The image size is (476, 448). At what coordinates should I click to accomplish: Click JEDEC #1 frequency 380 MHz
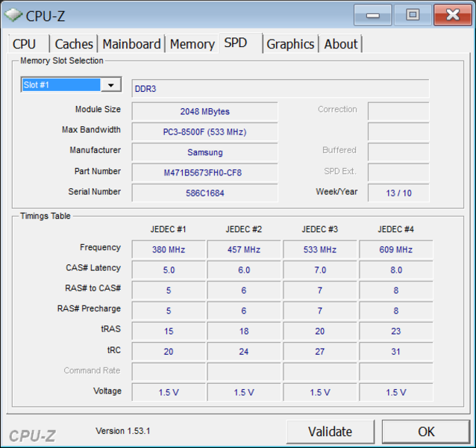[x=169, y=249]
